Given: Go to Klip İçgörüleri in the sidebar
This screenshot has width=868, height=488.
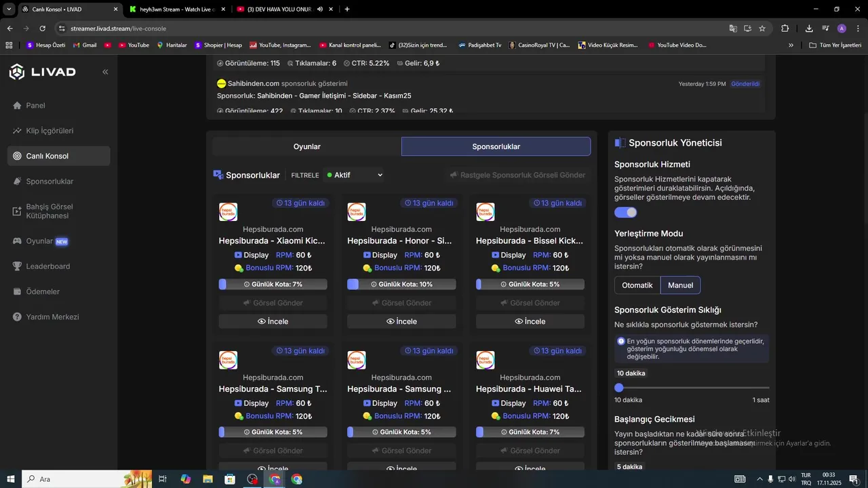Looking at the screenshot, I should point(59,131).
